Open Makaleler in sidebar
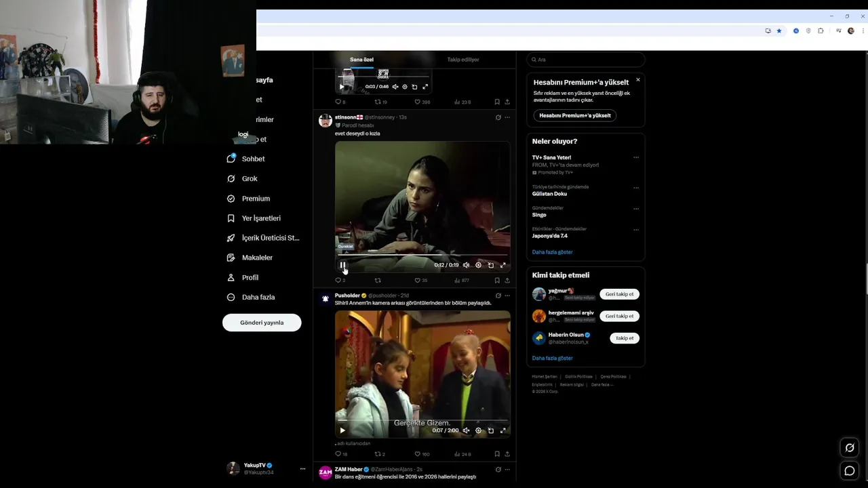This screenshot has width=868, height=488. pyautogui.click(x=250, y=258)
